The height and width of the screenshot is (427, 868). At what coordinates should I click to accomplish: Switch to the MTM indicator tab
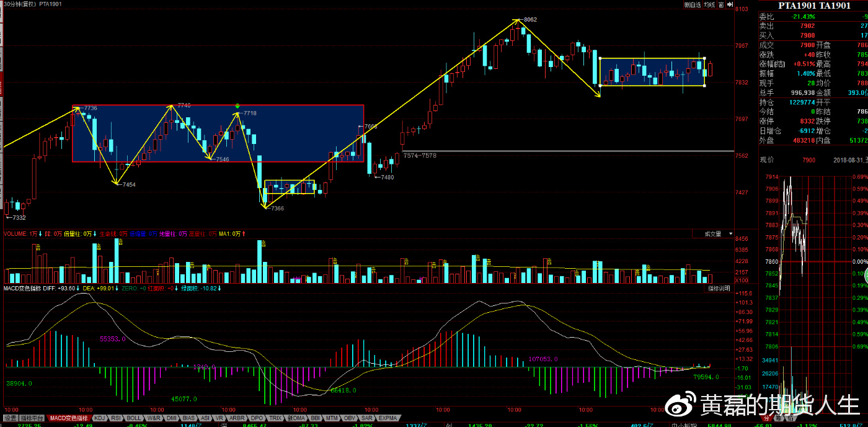click(x=332, y=418)
